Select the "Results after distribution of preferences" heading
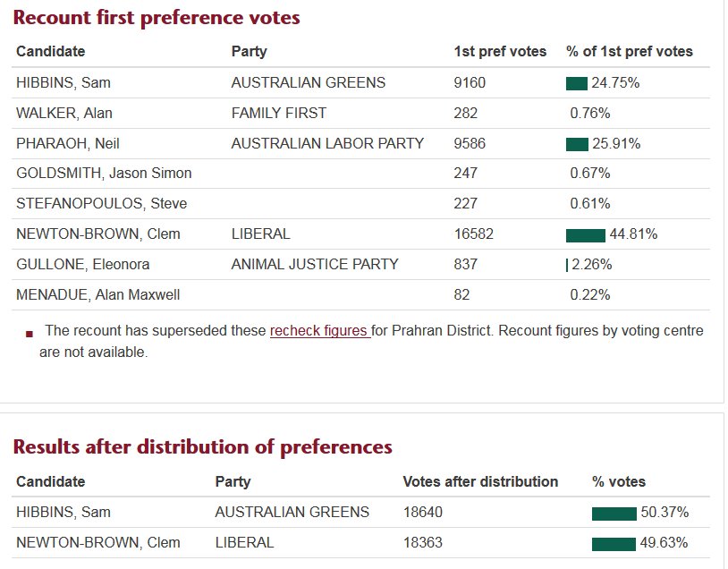Viewport: 728px width, 569px height. (x=202, y=446)
